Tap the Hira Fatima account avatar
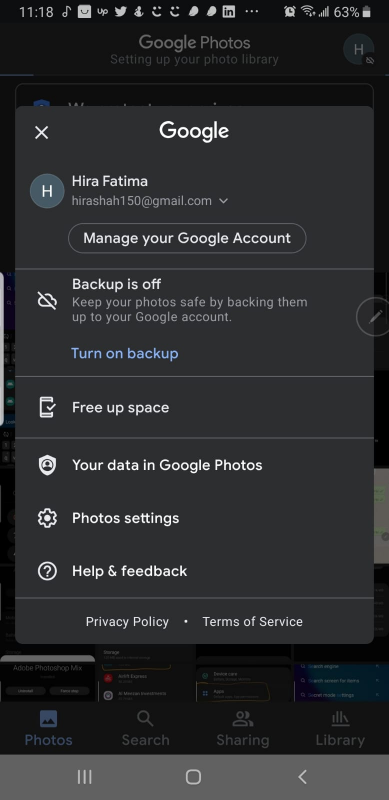Image resolution: width=389 pixels, height=800 pixels. coord(47,191)
